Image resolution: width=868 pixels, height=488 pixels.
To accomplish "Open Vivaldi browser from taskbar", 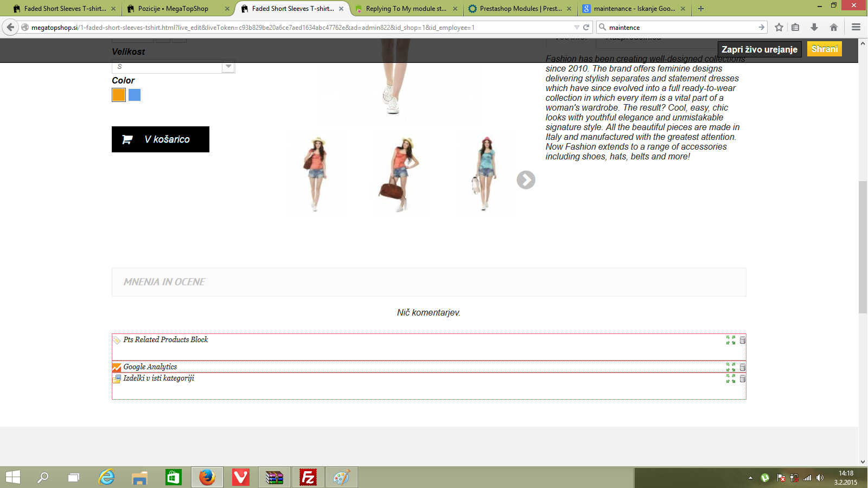I will tap(241, 477).
